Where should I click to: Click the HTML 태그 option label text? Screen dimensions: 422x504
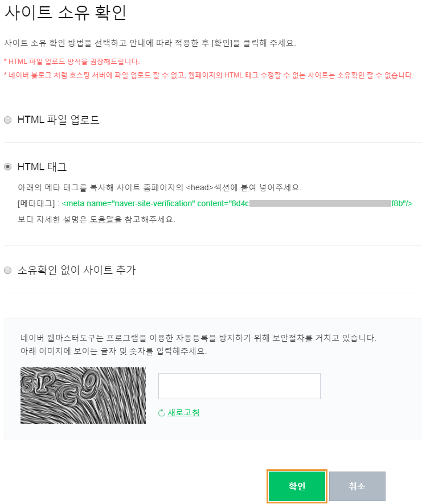42,167
